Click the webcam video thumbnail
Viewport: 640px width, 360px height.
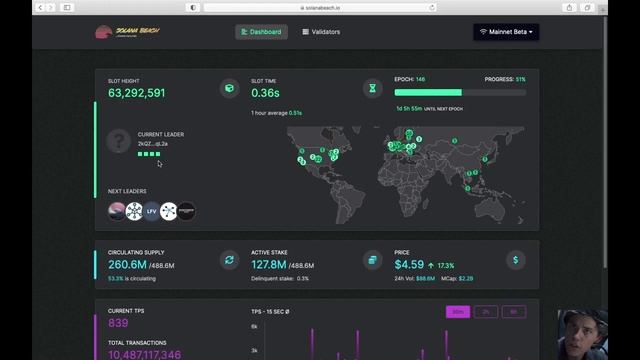(582, 335)
